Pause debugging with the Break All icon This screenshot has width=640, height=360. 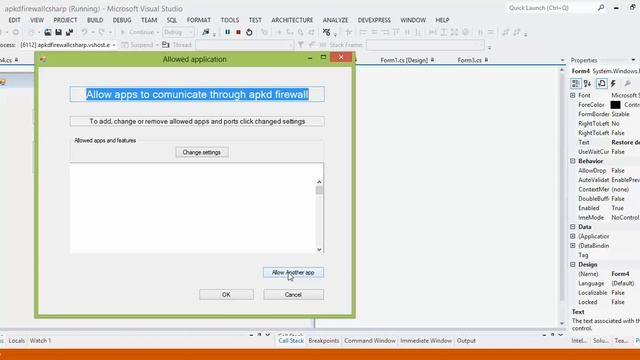click(227, 32)
